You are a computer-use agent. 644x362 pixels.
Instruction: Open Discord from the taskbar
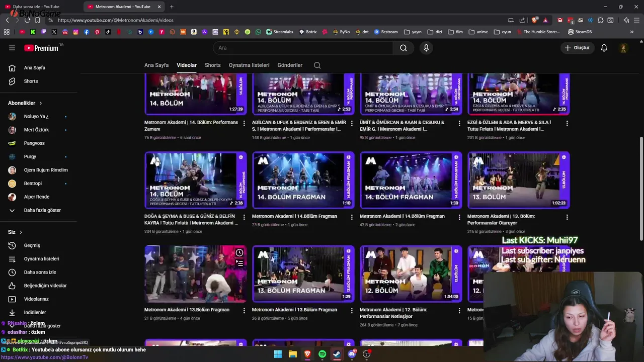pos(352,354)
